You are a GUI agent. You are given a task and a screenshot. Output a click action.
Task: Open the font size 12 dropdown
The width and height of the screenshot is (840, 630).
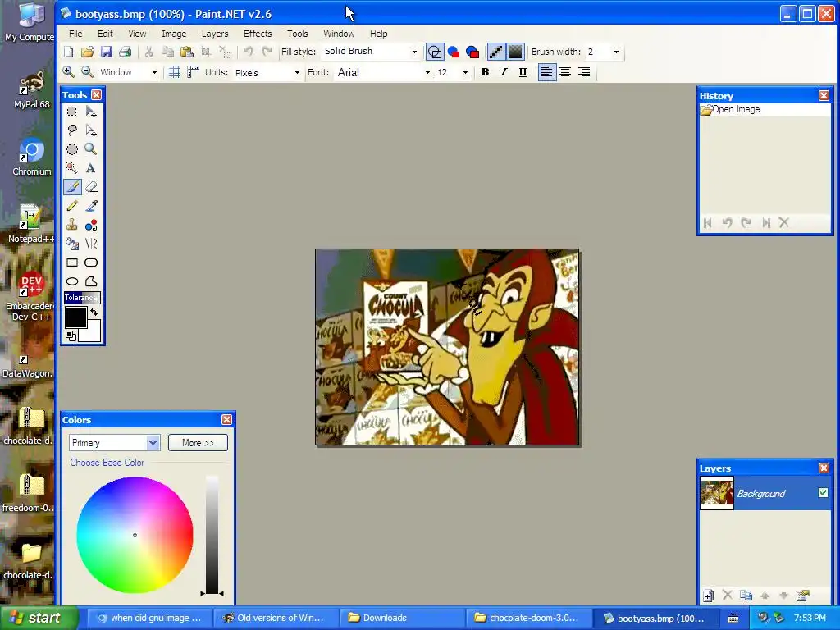pos(465,72)
